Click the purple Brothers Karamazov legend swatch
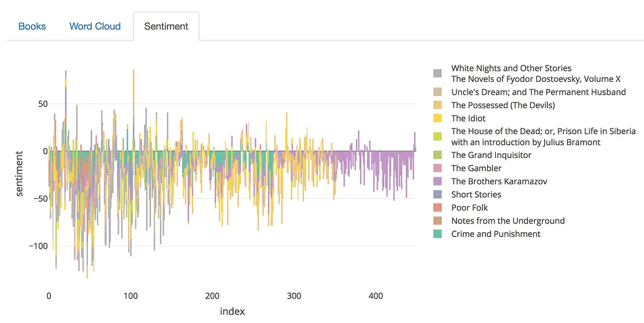Image resolution: width=644 pixels, height=323 pixels. pyautogui.click(x=437, y=181)
